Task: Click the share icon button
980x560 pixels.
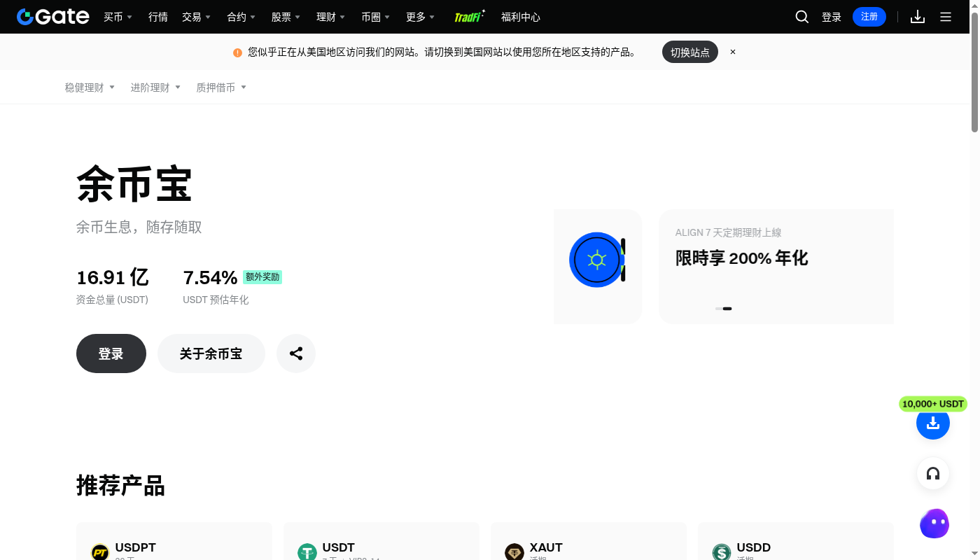Action: tap(296, 353)
